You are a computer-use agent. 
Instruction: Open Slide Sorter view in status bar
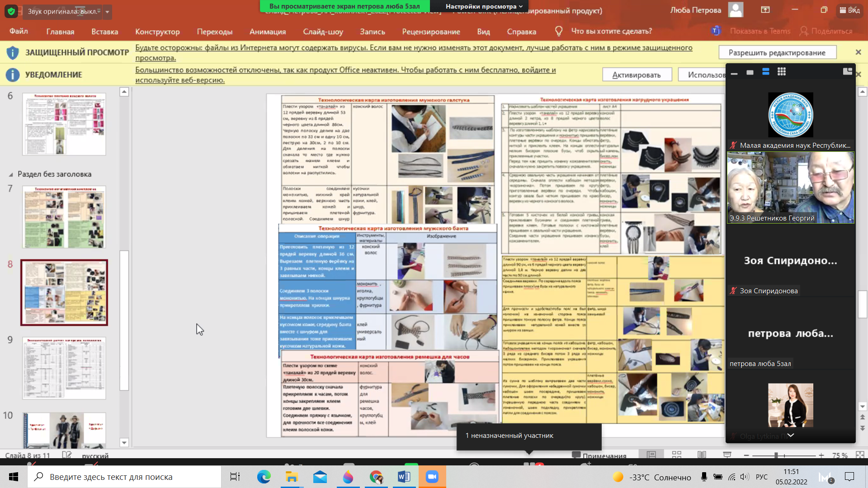click(676, 455)
